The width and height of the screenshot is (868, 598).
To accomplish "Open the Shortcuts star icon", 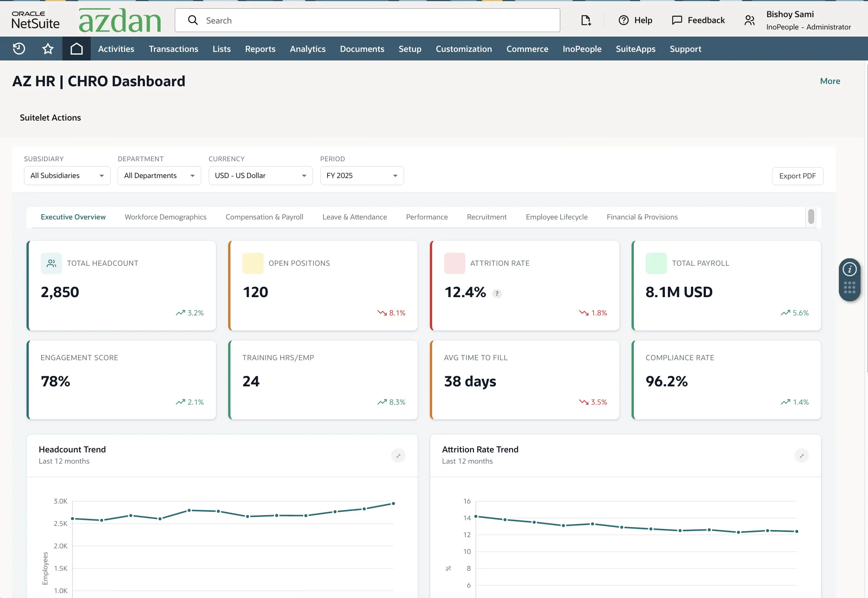I will tap(47, 49).
